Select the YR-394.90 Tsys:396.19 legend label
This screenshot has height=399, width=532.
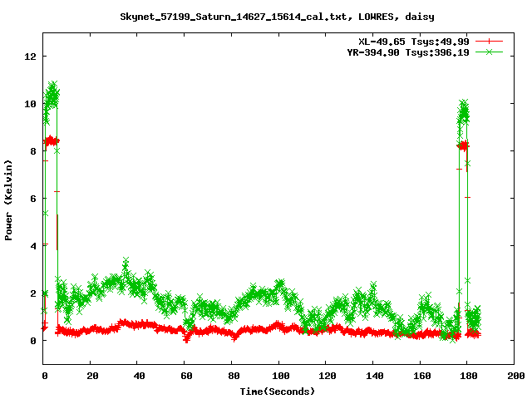408,52
